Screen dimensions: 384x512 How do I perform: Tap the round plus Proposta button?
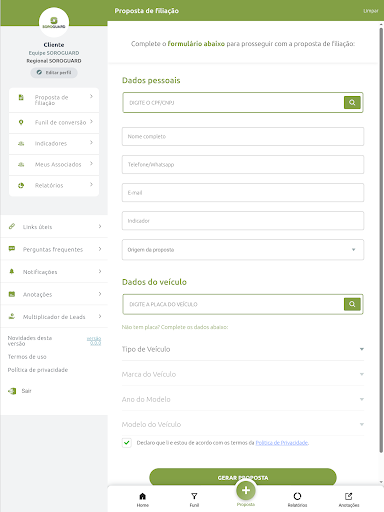click(246, 490)
